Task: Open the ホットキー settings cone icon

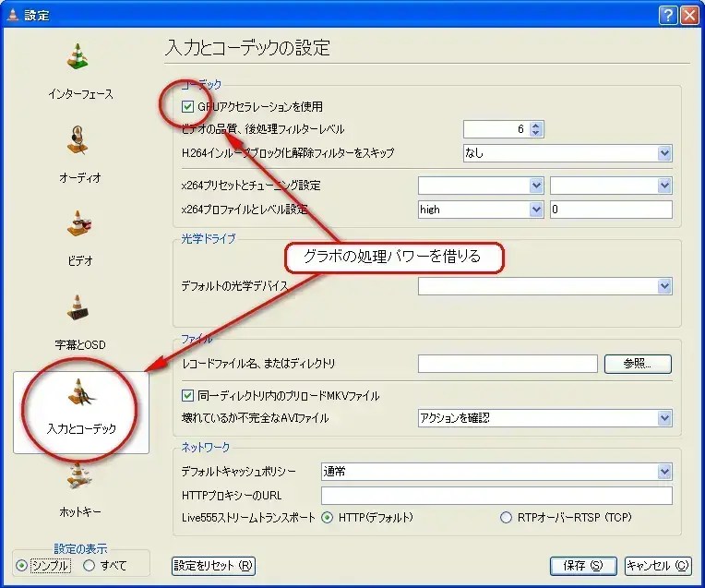Action: (79, 475)
